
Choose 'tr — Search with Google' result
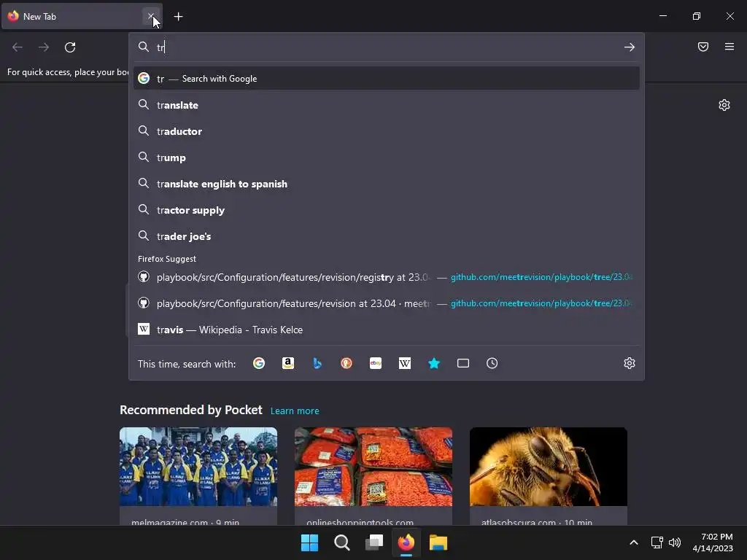tap(387, 79)
